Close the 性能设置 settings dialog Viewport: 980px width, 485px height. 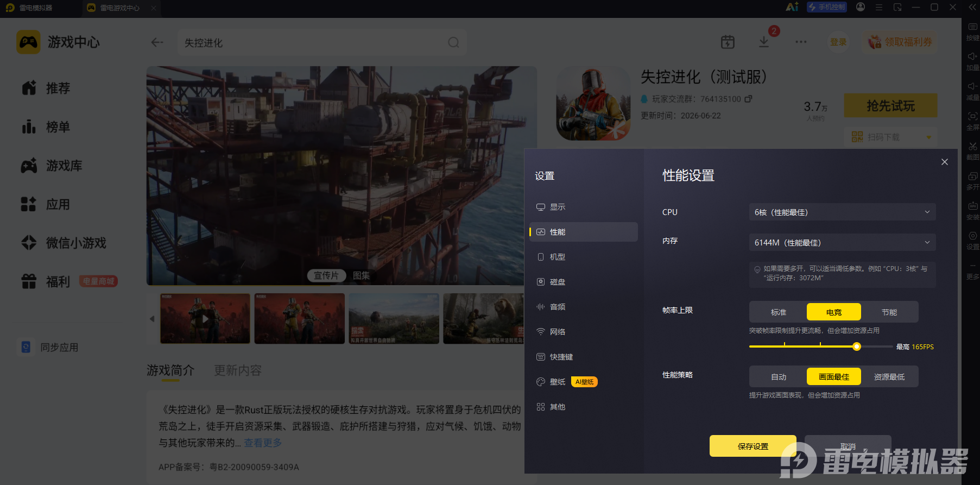point(945,162)
